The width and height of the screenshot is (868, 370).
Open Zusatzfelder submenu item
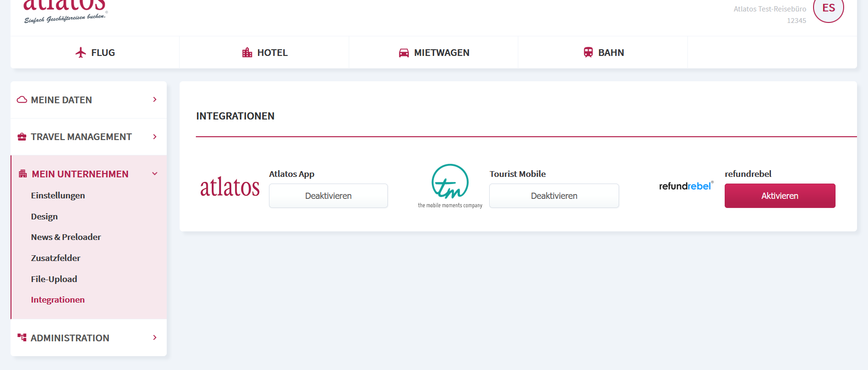55,258
